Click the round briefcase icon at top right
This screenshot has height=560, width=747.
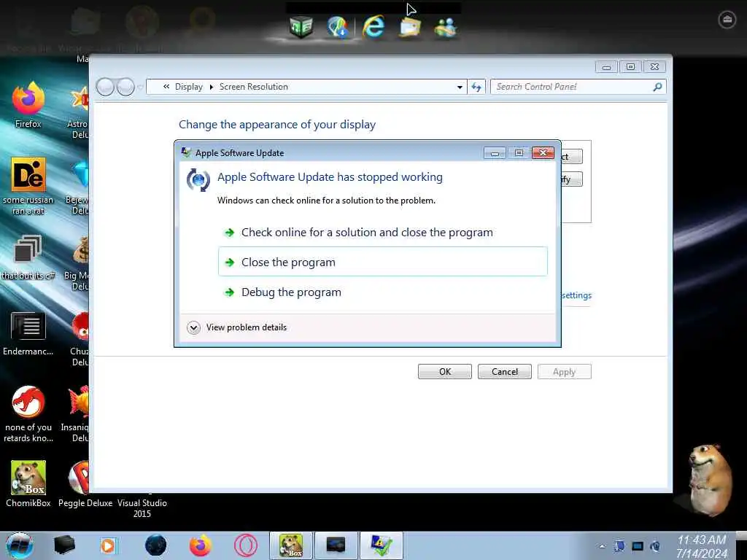[x=727, y=20]
